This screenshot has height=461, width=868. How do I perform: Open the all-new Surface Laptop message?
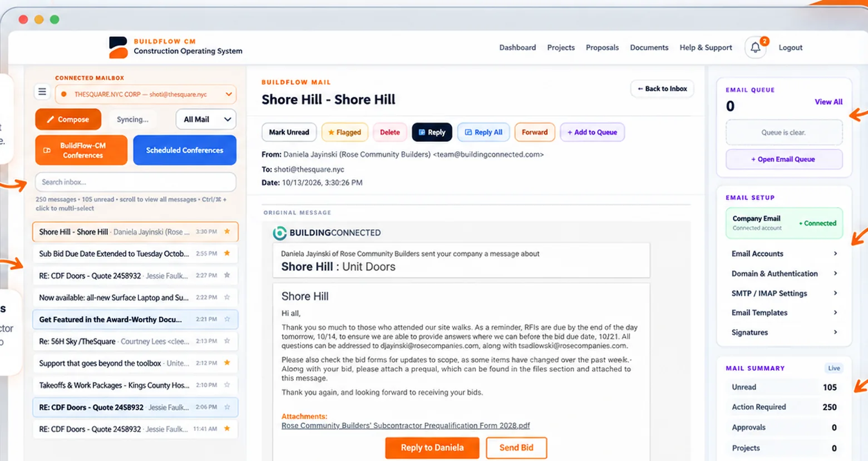pyautogui.click(x=135, y=297)
